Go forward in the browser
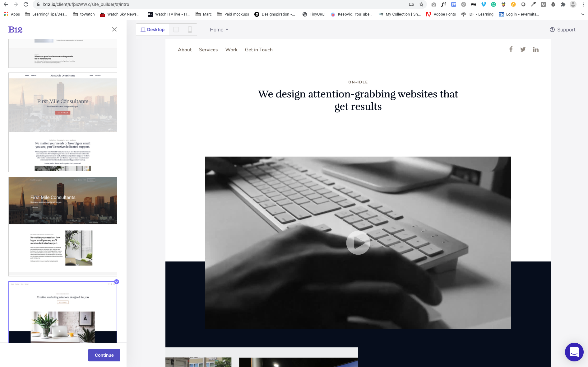The width and height of the screenshot is (588, 367). click(x=16, y=4)
